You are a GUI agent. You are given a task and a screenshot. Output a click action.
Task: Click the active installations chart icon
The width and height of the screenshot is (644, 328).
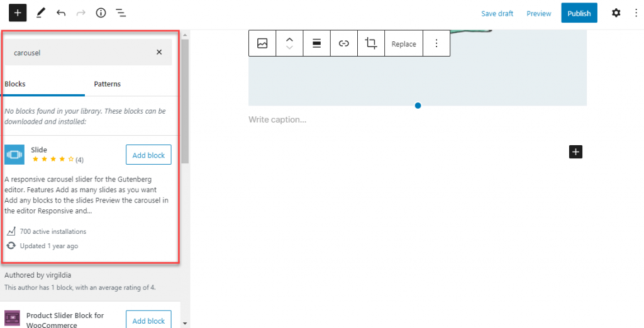[11, 231]
